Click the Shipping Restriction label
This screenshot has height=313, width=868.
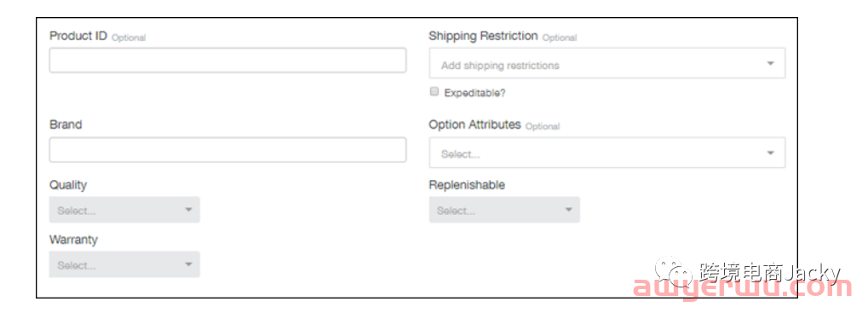pyautogui.click(x=483, y=36)
